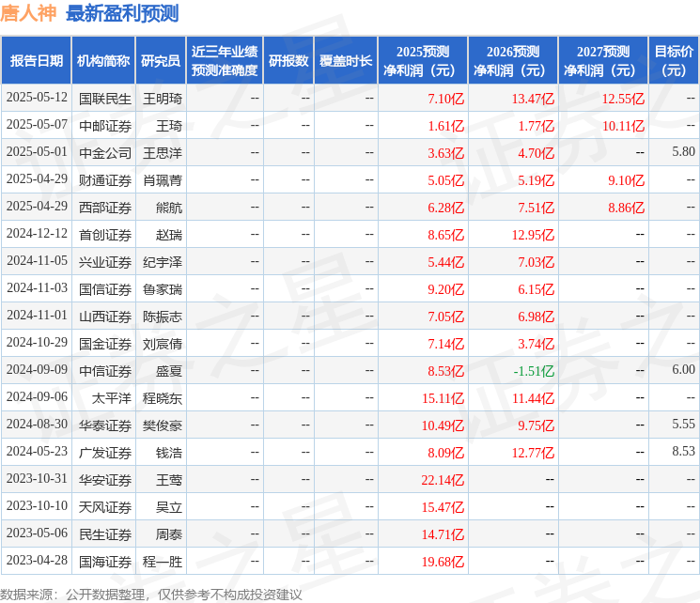Screen dimensions: 700x603
Task: Click the 13.47亿 2026 forecast value
Action: (533, 99)
